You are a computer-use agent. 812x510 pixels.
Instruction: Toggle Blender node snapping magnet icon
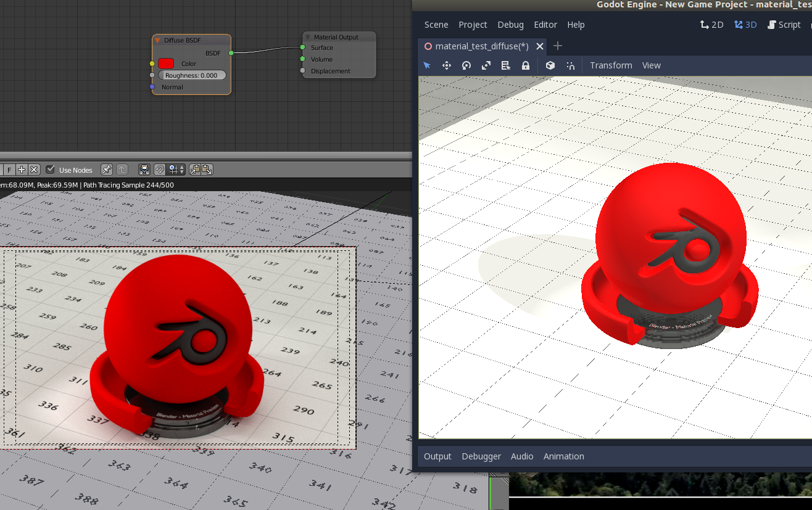pyautogui.click(x=160, y=170)
